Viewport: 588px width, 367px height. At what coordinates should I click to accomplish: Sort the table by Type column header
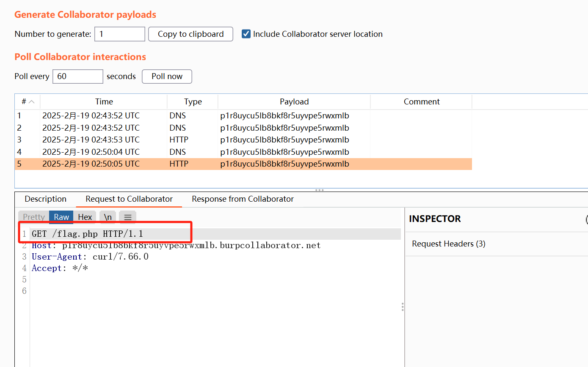(193, 101)
